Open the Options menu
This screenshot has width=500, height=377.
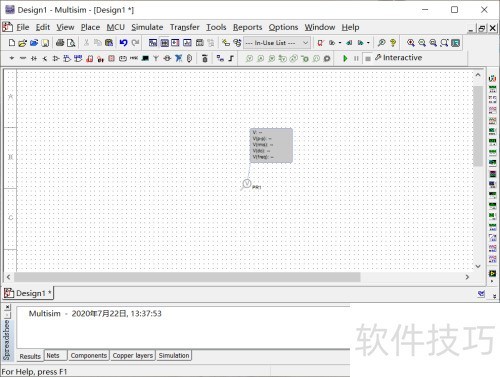coord(283,27)
